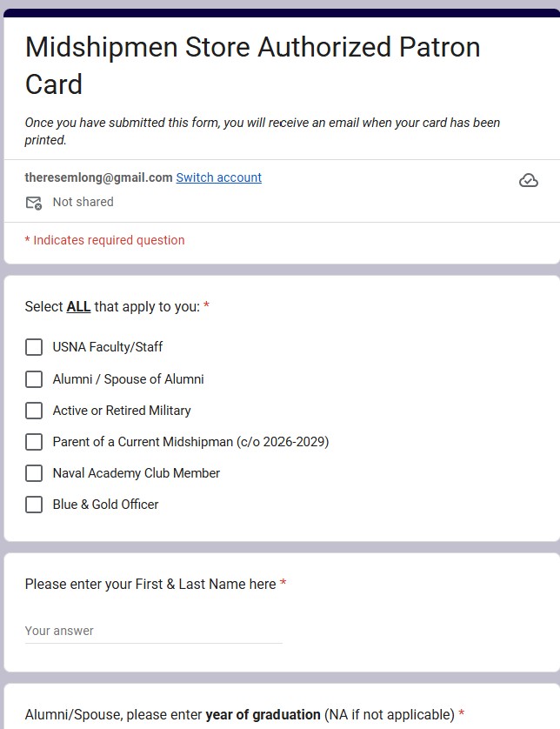Tick the Alumni / Spouse of Alumni checkbox
This screenshot has width=560, height=729.
34,379
